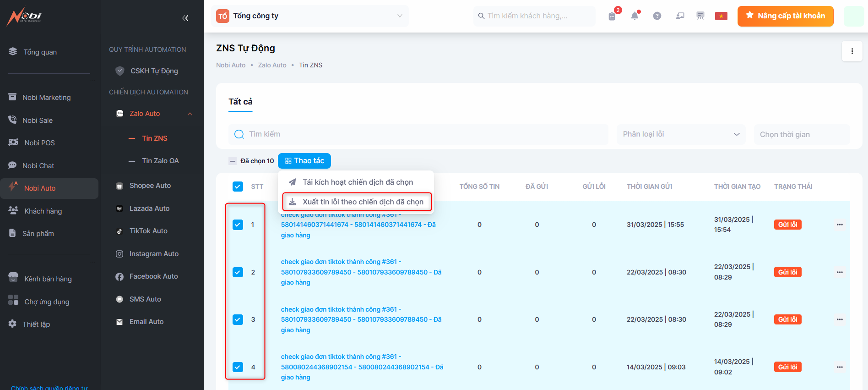Image resolution: width=868 pixels, height=390 pixels.
Task: Collapse the sidebar with double-chevron icon
Action: [185, 18]
